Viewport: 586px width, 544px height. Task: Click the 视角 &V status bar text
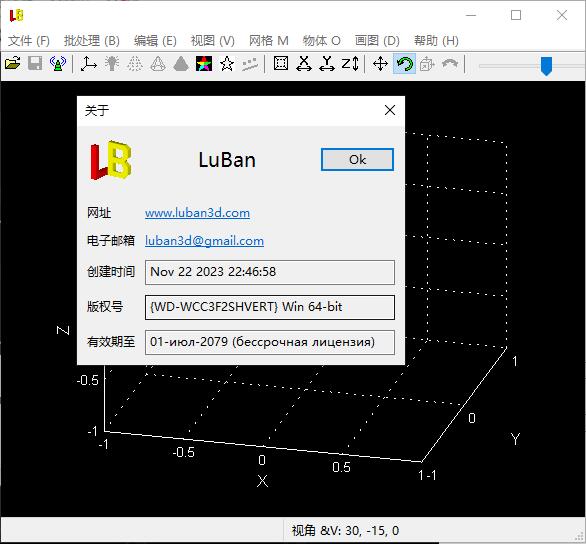pyautogui.click(x=345, y=531)
